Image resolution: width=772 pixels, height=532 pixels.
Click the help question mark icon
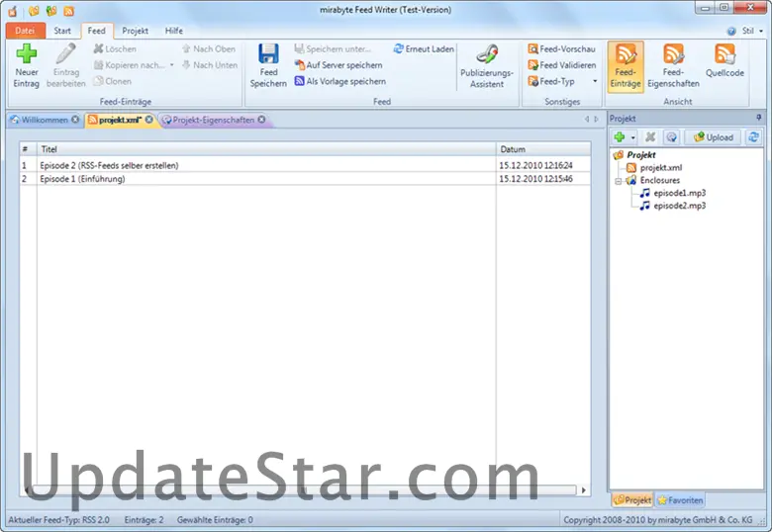(x=731, y=31)
